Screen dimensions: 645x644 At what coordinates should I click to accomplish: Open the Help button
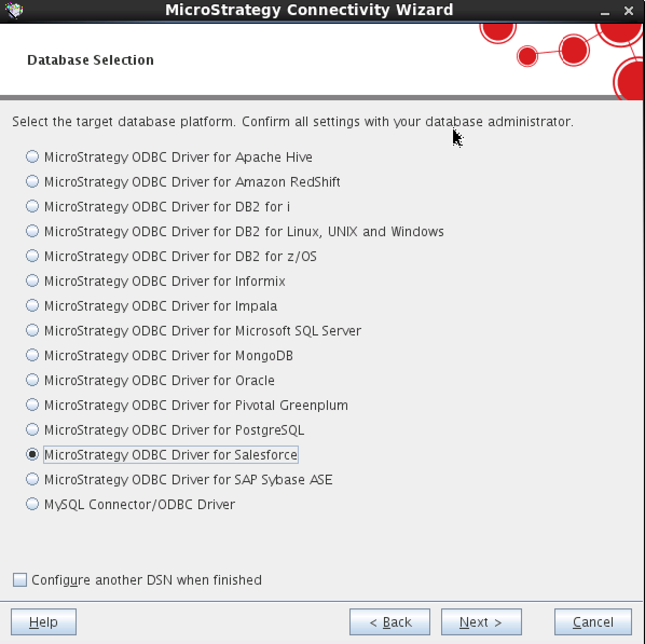[44, 622]
